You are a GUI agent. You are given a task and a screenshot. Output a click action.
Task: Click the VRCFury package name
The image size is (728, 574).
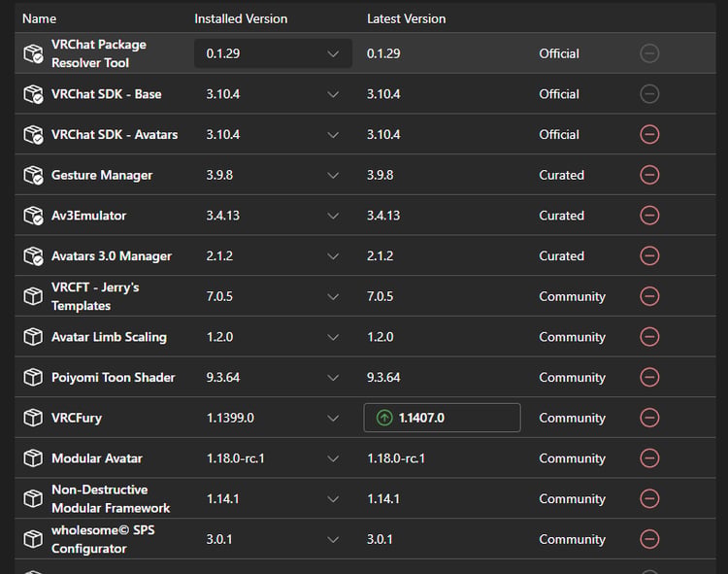click(77, 418)
